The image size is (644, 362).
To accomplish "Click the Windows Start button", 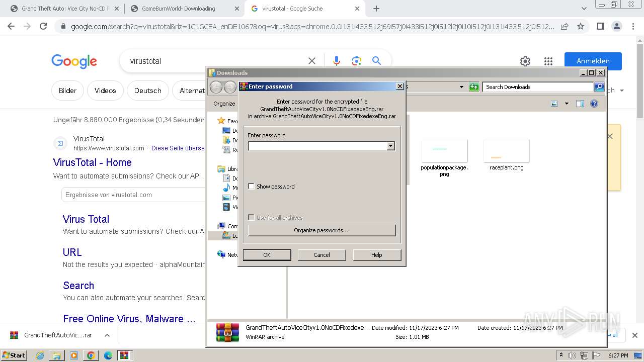I will 13,355.
